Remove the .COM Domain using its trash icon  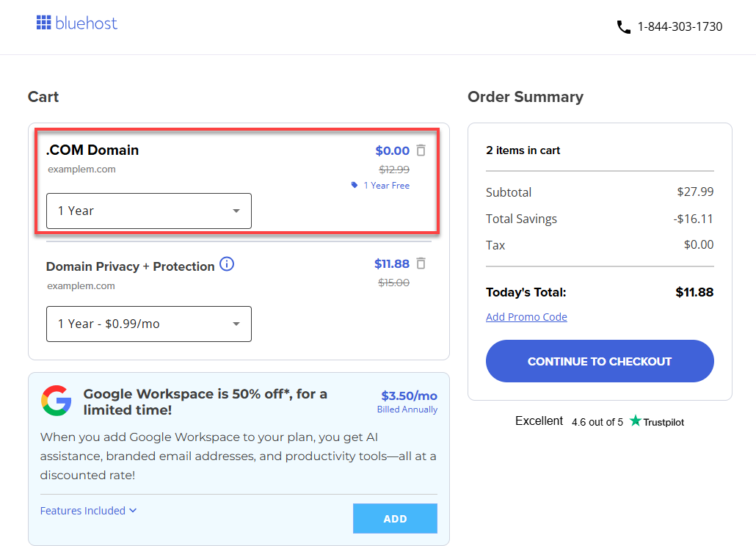pos(421,150)
